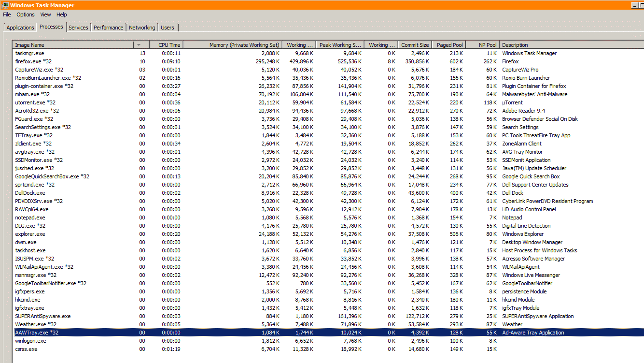Screen dimensions: 644x363
Task: Select the igfxpers.exe process
Action: coord(328,291)
